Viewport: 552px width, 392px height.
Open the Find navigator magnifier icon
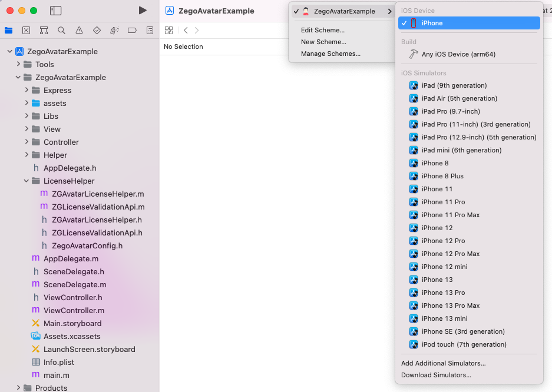61,31
